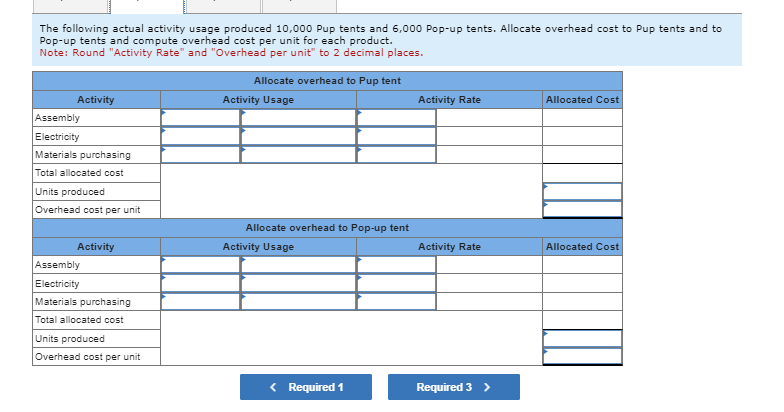Select Pop-up tent Overhead cost per unit cell
This screenshot has width=784, height=412.
click(582, 356)
